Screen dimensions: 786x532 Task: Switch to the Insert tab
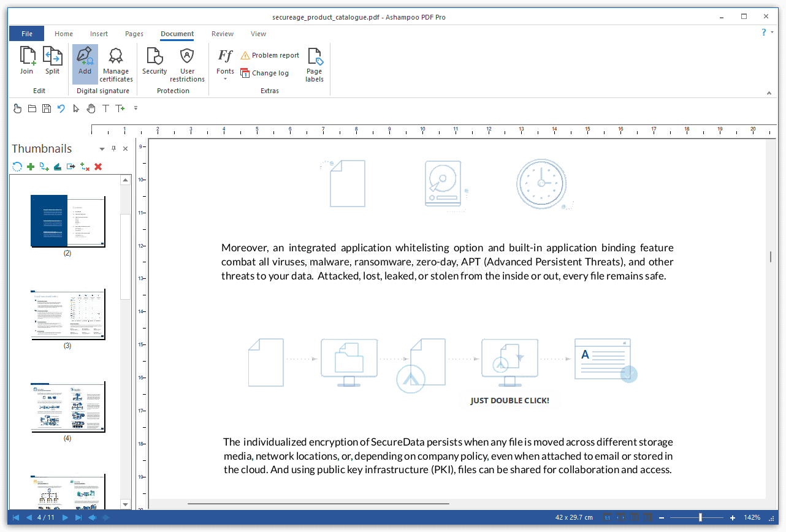click(x=99, y=34)
